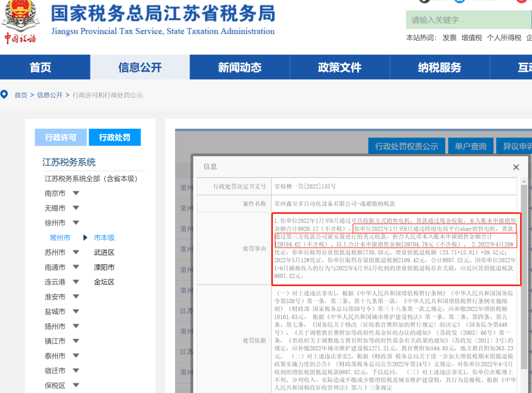Click the national emblem logo

[x=21, y=15]
